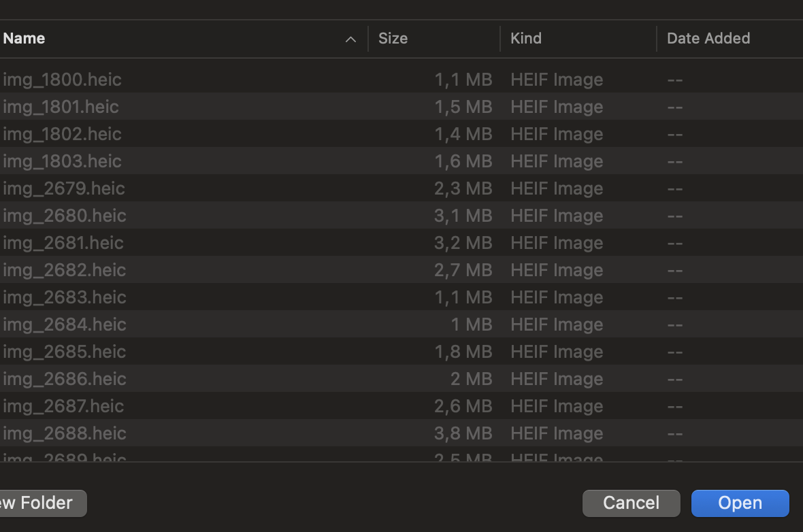Viewport: 803px width, 532px height.
Task: Click the Open button
Action: coord(740,503)
